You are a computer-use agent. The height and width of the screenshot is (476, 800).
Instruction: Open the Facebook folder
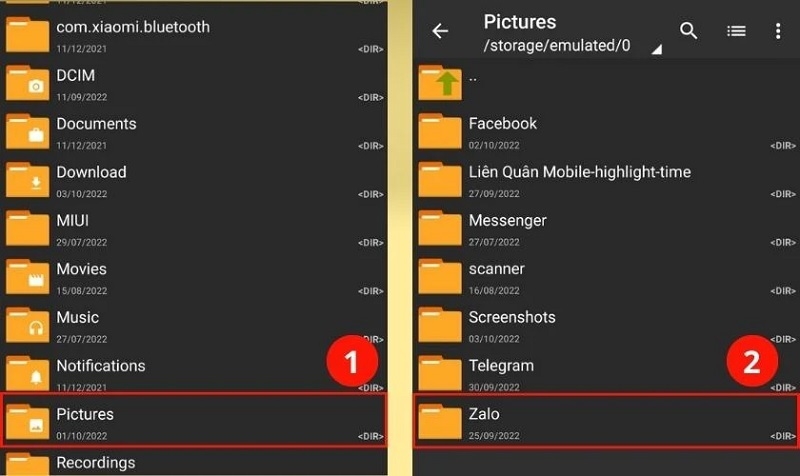click(503, 124)
